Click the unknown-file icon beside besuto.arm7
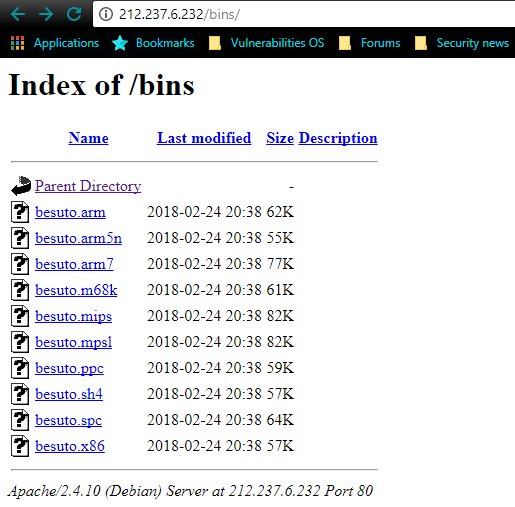 (20, 264)
